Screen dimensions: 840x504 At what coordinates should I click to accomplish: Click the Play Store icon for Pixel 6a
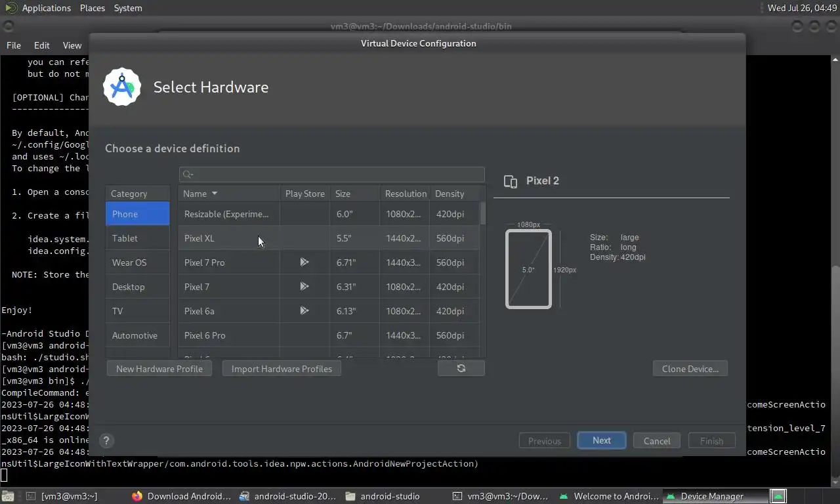304,310
